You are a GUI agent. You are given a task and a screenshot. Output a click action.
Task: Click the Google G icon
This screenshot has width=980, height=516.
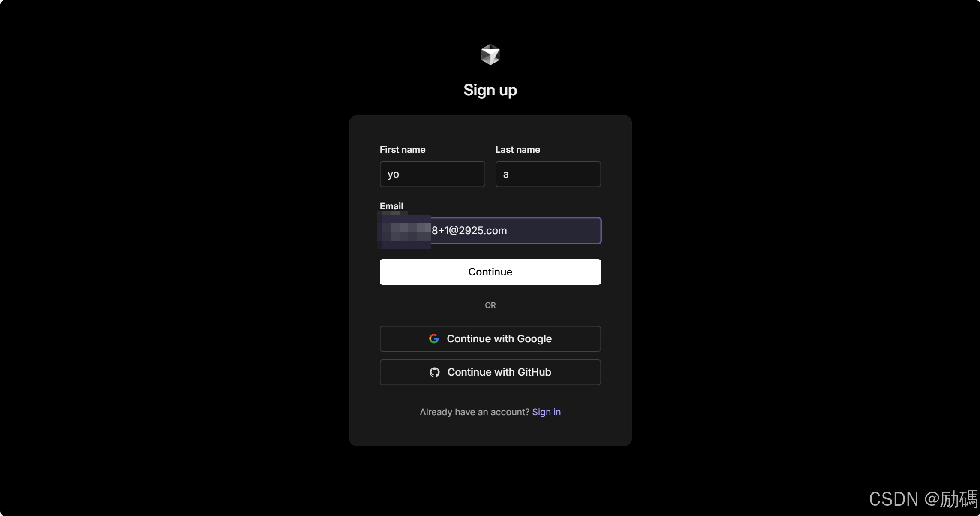(x=434, y=338)
